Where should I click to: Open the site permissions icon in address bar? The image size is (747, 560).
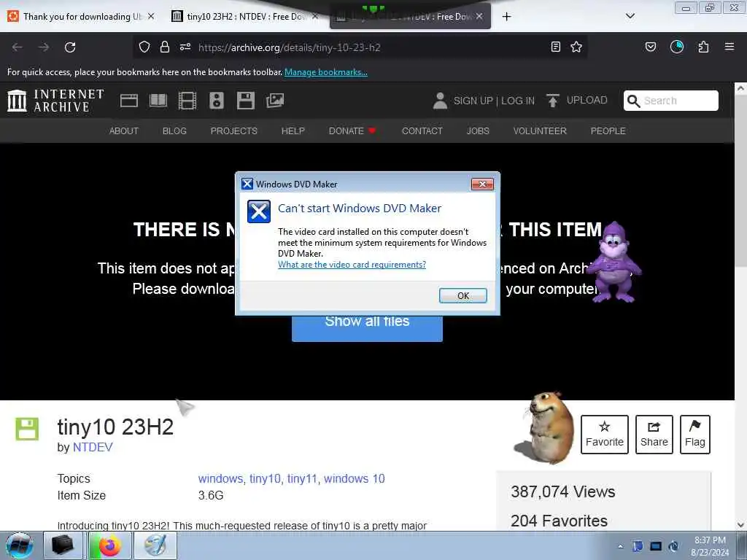point(185,47)
